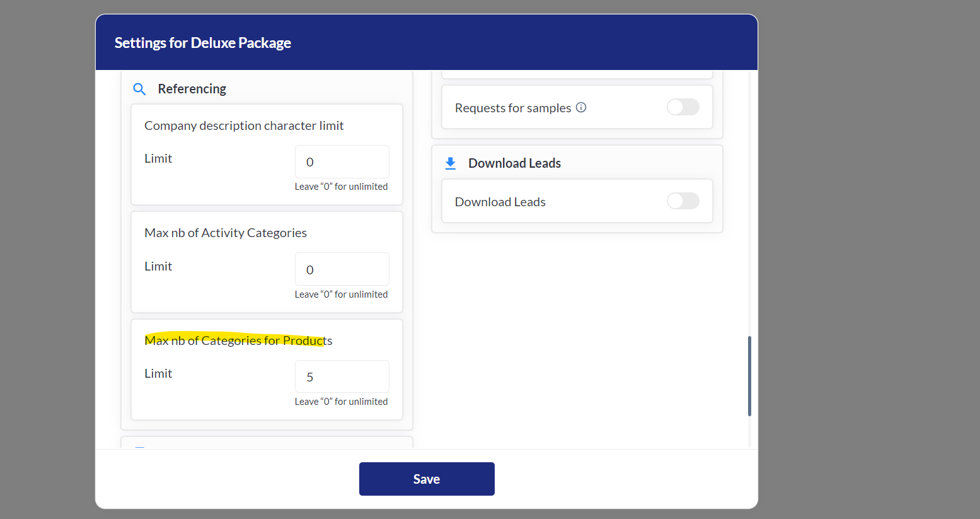Click the Company description character limit label
The height and width of the screenshot is (519, 980).
pyautogui.click(x=244, y=125)
